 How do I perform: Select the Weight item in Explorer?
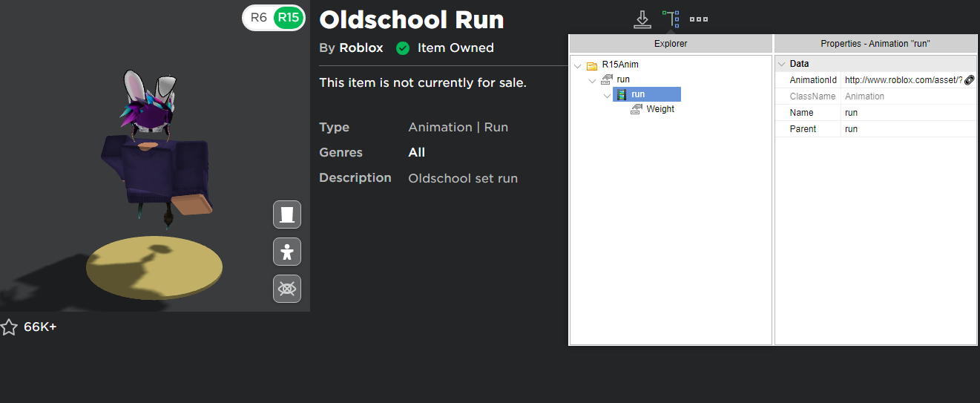click(660, 109)
